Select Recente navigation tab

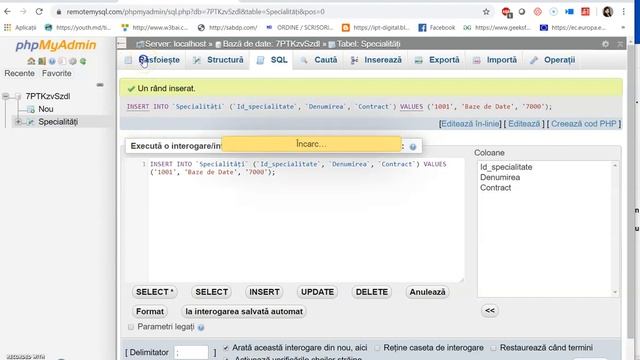point(19,73)
